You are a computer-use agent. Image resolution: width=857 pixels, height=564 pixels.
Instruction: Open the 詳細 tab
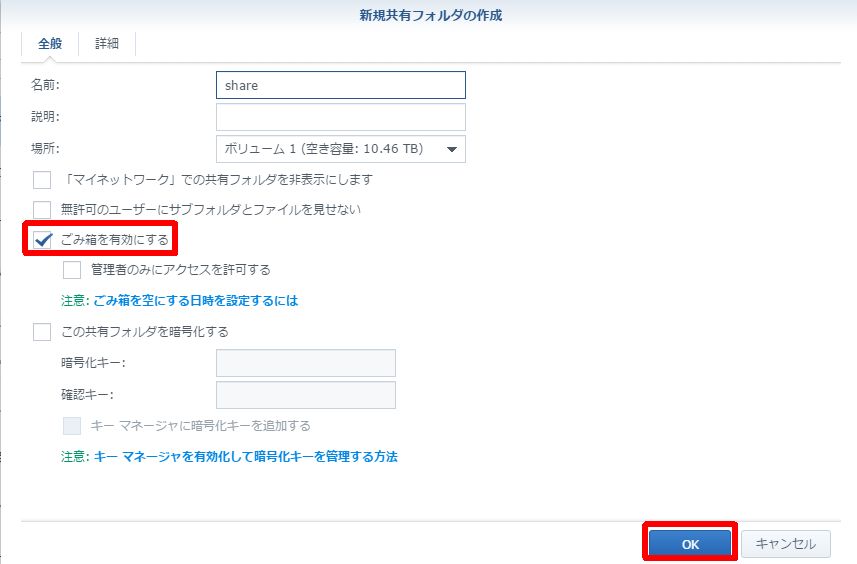pos(107,44)
